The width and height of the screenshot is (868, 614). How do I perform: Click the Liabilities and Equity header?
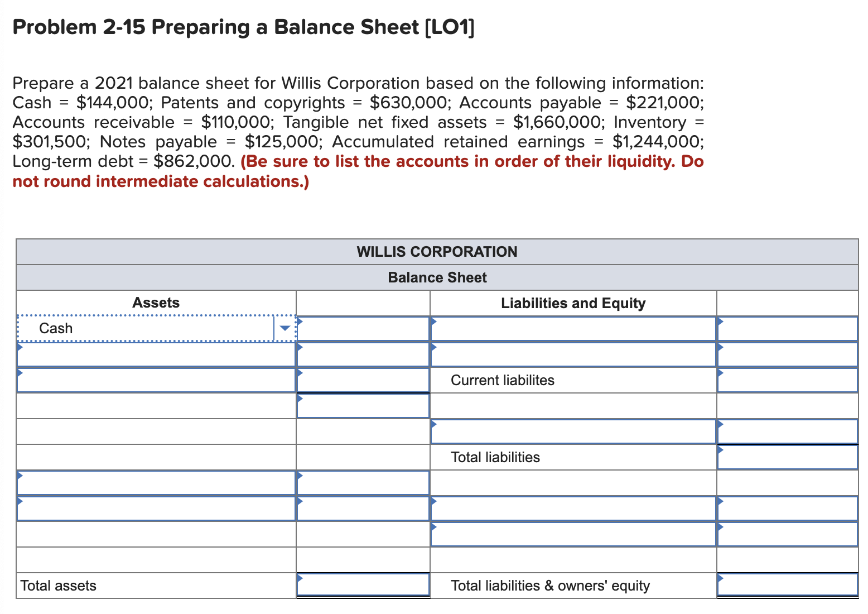pyautogui.click(x=573, y=303)
